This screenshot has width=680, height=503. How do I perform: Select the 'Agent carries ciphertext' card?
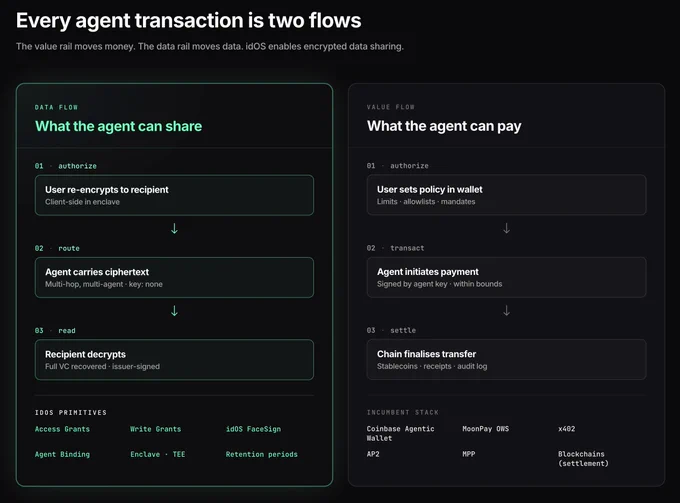pos(174,278)
